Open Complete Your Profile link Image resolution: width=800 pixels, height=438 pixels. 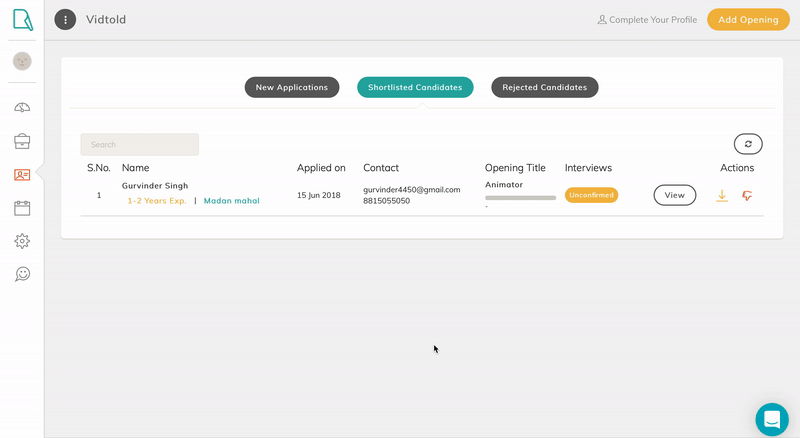[x=647, y=19]
